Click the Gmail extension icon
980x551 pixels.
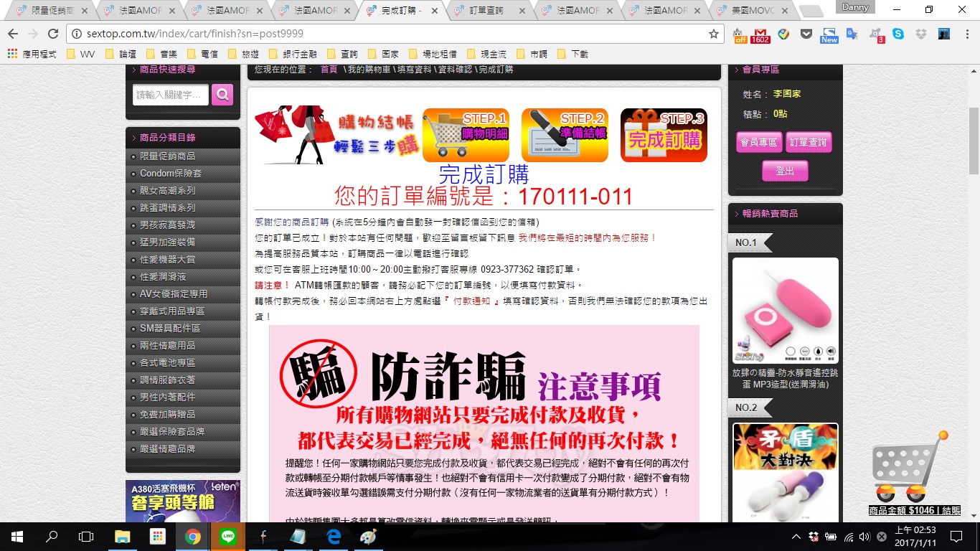(x=760, y=34)
